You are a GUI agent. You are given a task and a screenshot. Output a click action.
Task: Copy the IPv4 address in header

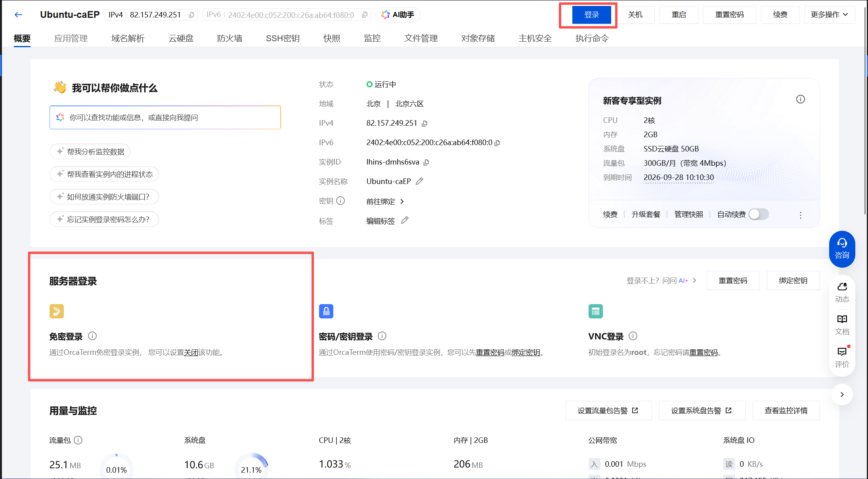point(191,15)
